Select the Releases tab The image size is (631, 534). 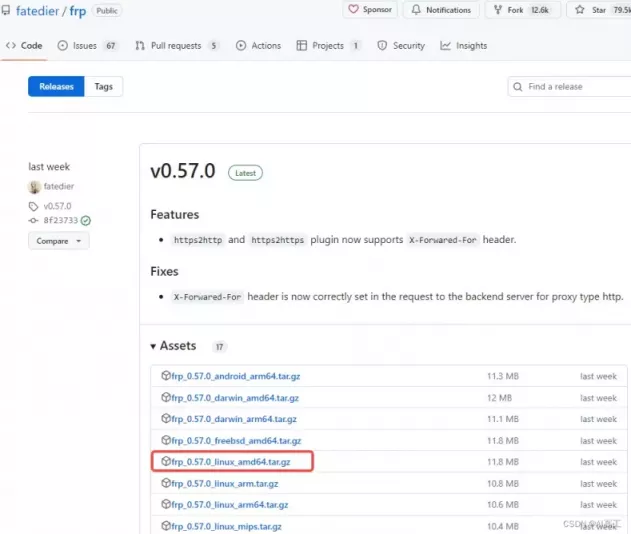click(x=56, y=87)
